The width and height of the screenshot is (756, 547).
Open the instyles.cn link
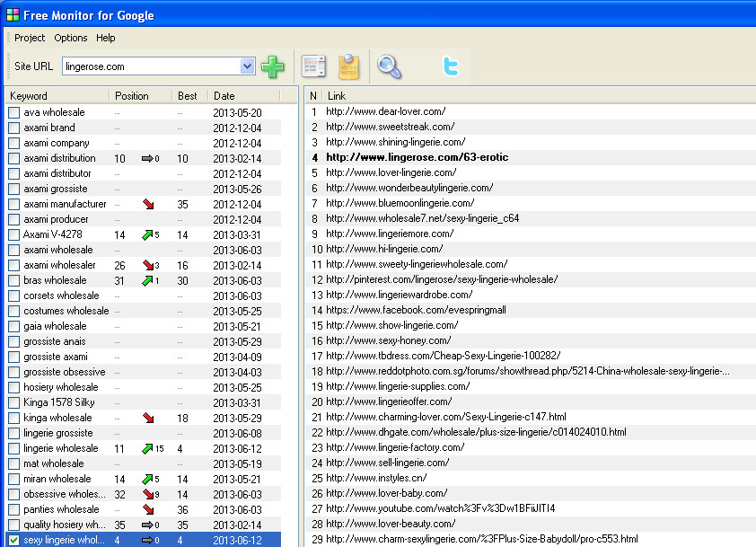click(376, 478)
